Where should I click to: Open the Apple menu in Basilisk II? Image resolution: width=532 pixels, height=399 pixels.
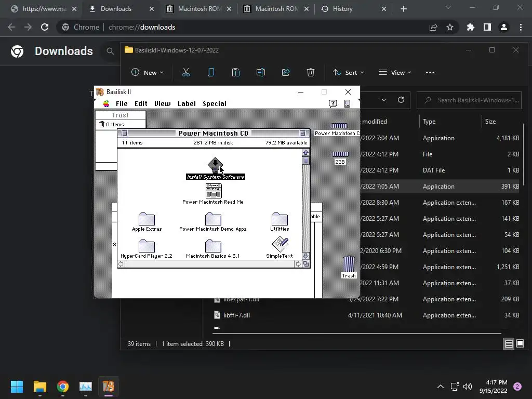pyautogui.click(x=106, y=103)
